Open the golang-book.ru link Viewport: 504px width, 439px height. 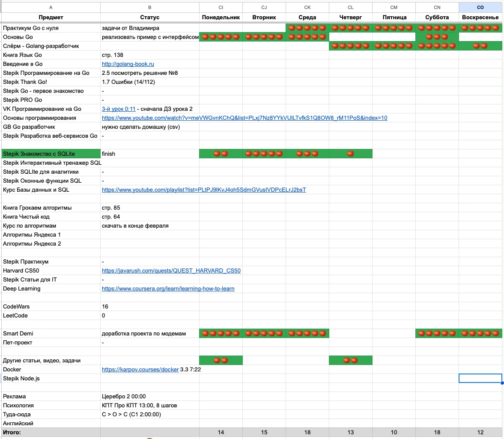tap(128, 64)
